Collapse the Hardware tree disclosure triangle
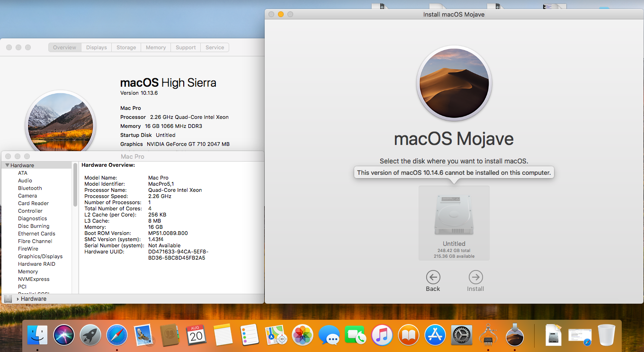This screenshot has width=644, height=352. click(8, 165)
